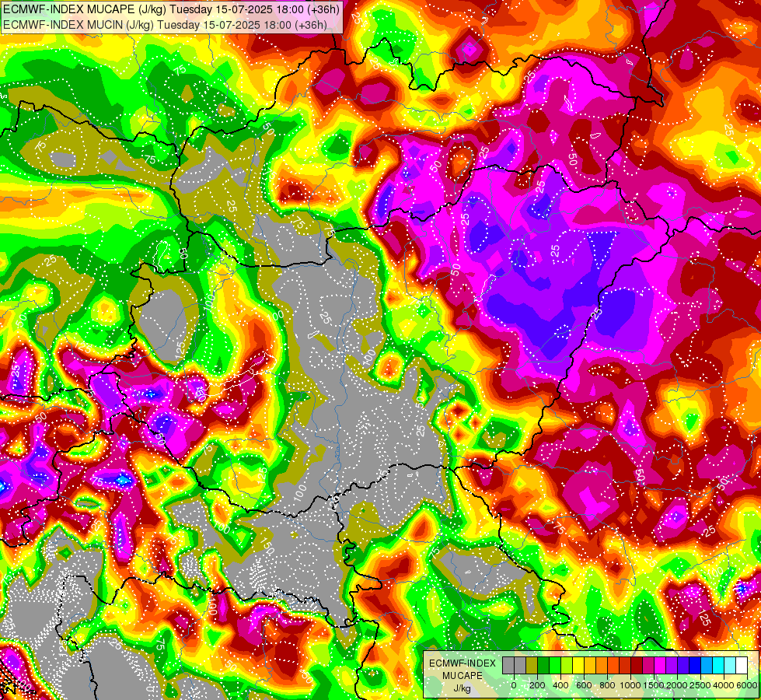
Task: Click the fuchsia magenta legend swatch
Action: click(661, 665)
